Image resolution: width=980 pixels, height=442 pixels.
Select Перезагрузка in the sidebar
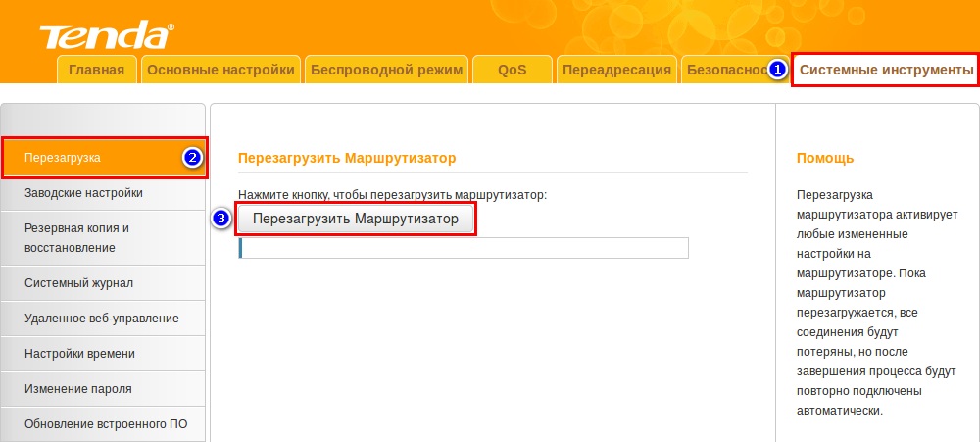point(104,158)
